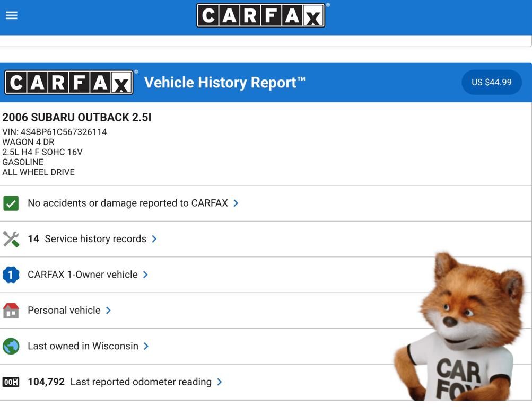Open No accidents or damage reported link

click(x=128, y=203)
